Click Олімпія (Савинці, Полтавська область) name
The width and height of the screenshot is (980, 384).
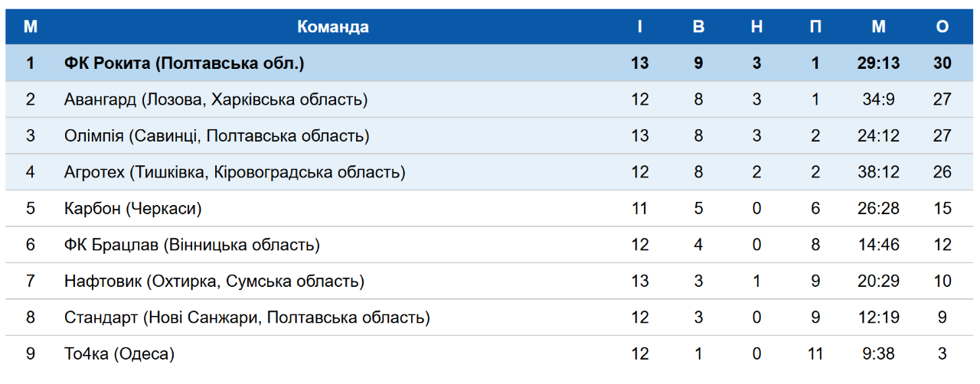click(x=217, y=136)
